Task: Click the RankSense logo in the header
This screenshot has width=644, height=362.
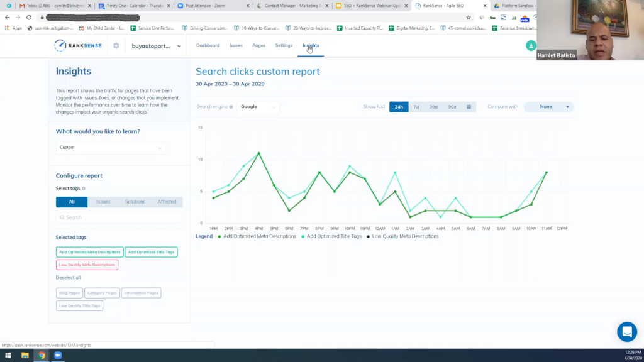Action: point(77,45)
